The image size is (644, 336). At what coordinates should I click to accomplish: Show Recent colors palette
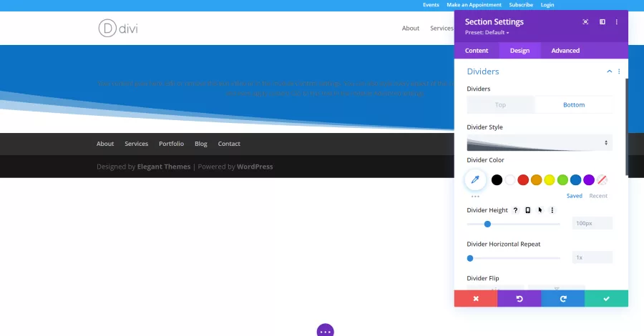click(598, 196)
